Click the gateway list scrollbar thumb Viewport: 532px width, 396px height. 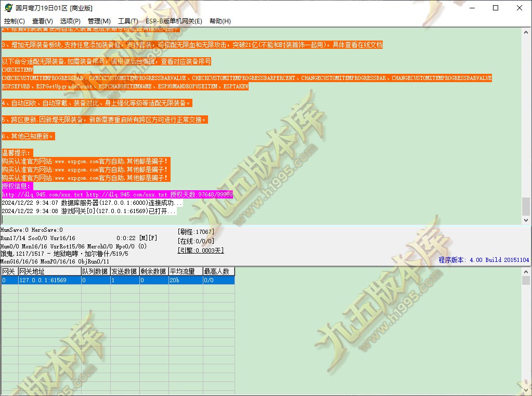526,281
